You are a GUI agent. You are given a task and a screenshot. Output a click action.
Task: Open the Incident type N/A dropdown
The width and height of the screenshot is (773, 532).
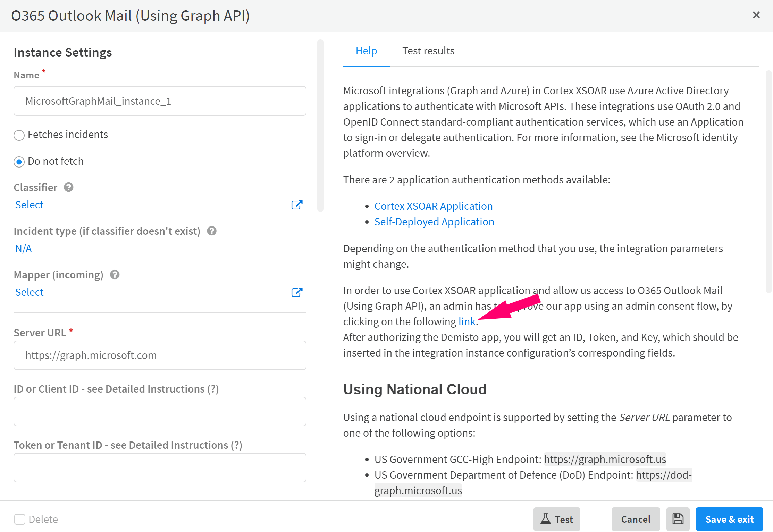[x=24, y=248]
